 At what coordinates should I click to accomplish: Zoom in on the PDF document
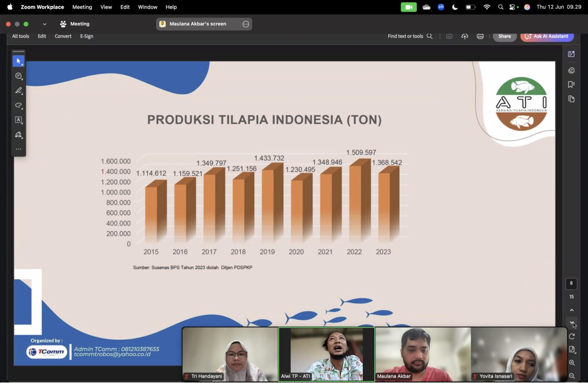point(572,363)
